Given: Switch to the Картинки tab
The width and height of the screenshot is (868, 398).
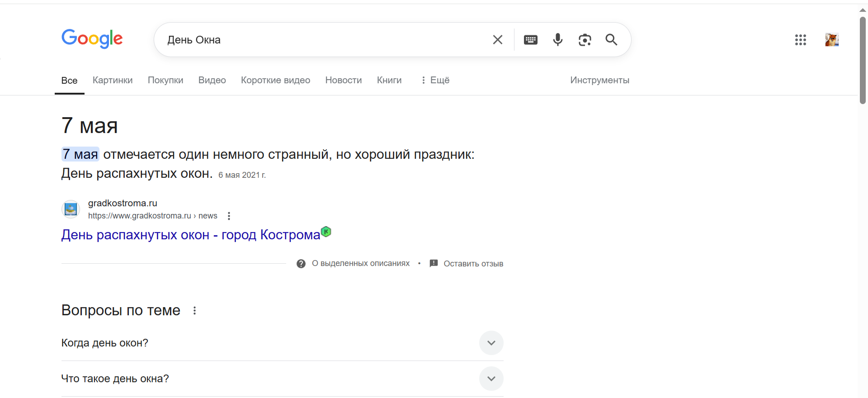Looking at the screenshot, I should 113,80.
